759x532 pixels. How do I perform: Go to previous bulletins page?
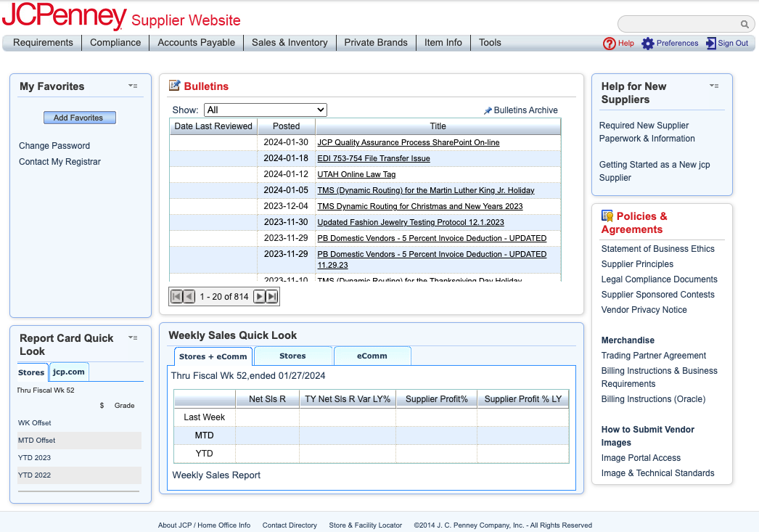189,297
